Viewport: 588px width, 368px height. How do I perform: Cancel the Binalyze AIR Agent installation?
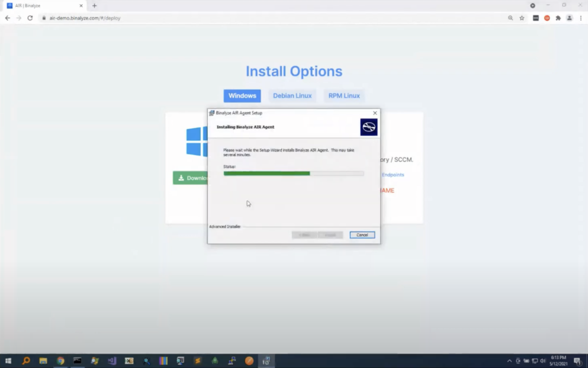pos(362,235)
